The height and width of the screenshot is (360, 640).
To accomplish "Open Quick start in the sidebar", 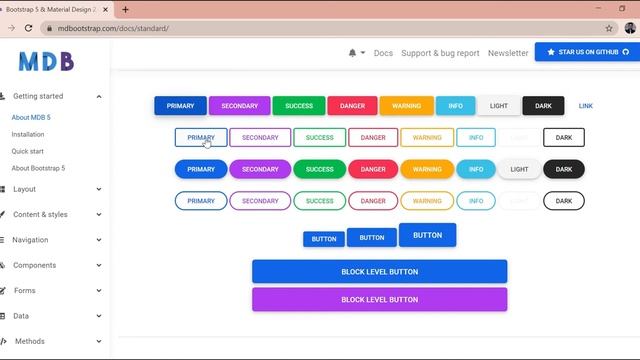I will [27, 151].
